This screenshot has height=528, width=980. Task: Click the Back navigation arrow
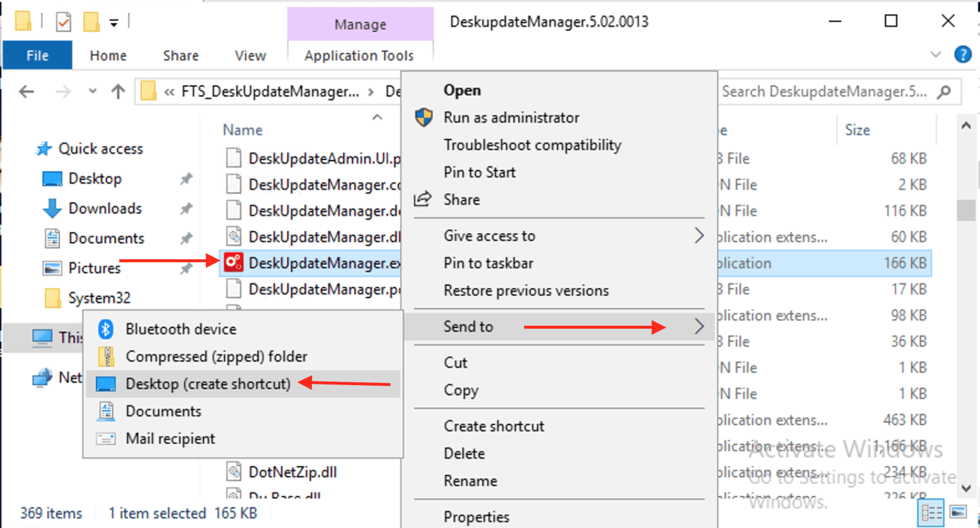[x=26, y=92]
